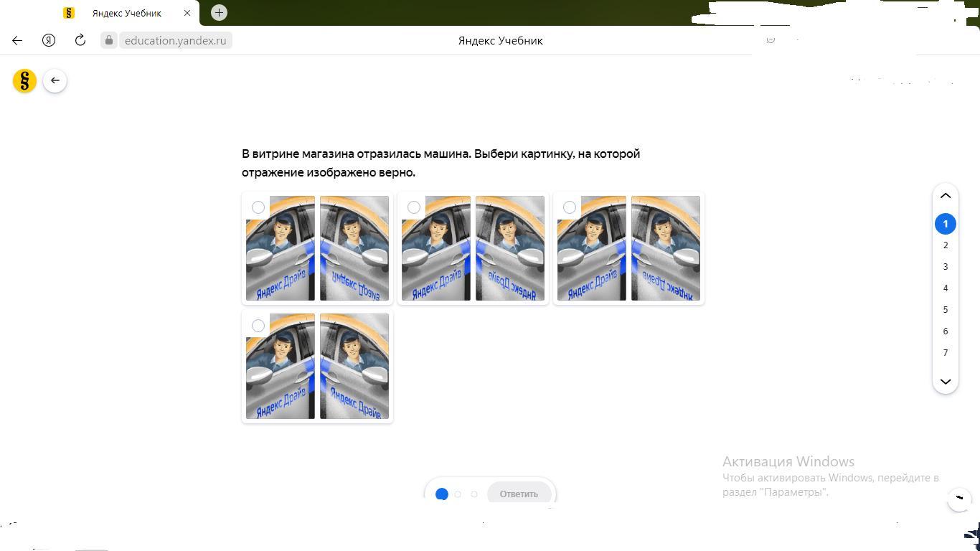This screenshot has width=980, height=551.
Task: Click the padlock site security icon
Action: pos(109,40)
